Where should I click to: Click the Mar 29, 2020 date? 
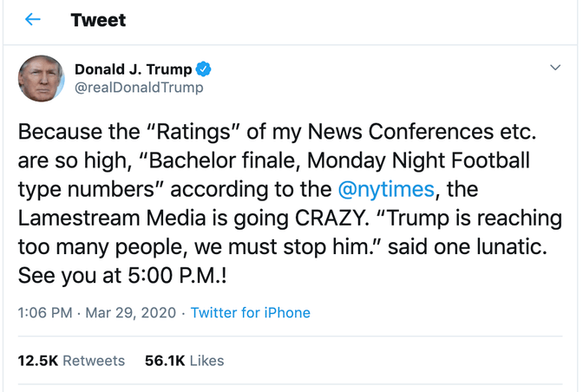[130, 313]
